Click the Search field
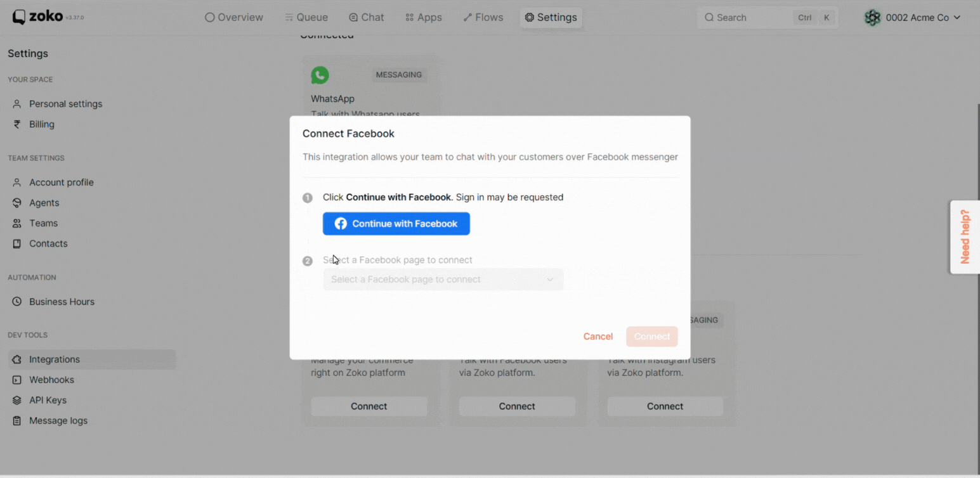 coord(768,18)
